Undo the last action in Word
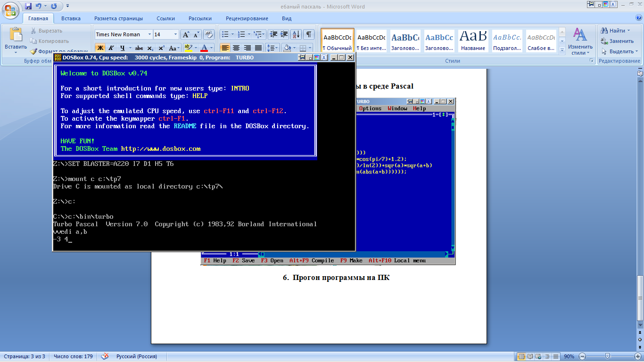Screen dimensions: 644x362 click(x=39, y=6)
